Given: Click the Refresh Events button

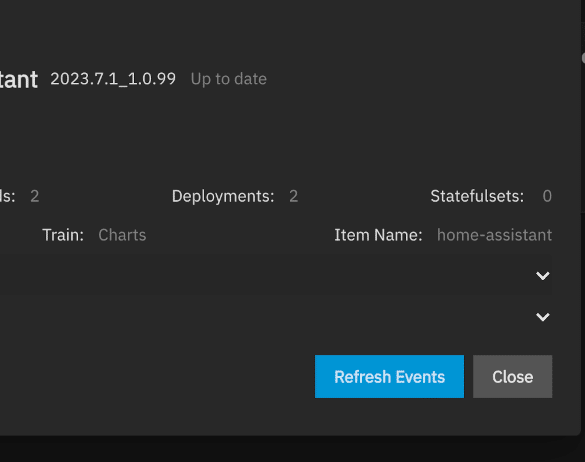Looking at the screenshot, I should coord(389,377).
